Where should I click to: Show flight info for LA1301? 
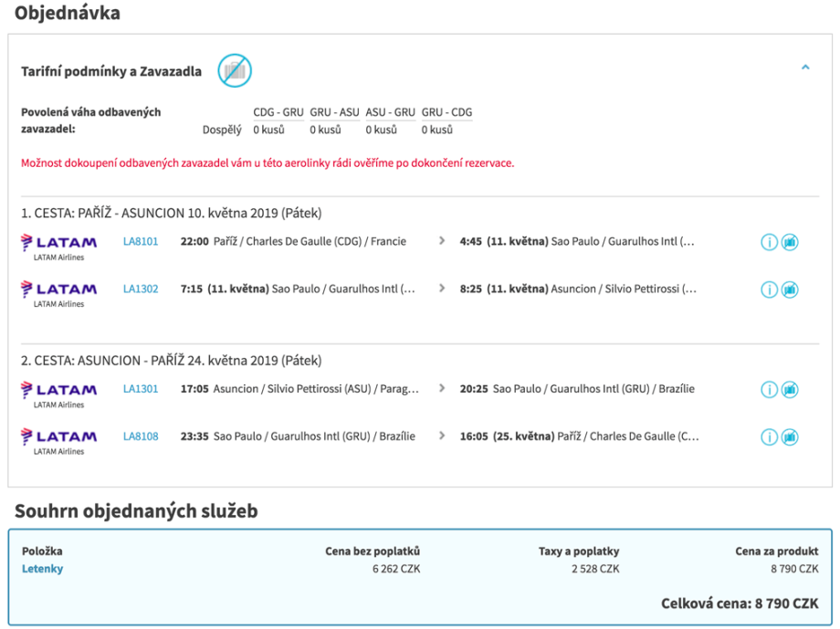click(769, 390)
